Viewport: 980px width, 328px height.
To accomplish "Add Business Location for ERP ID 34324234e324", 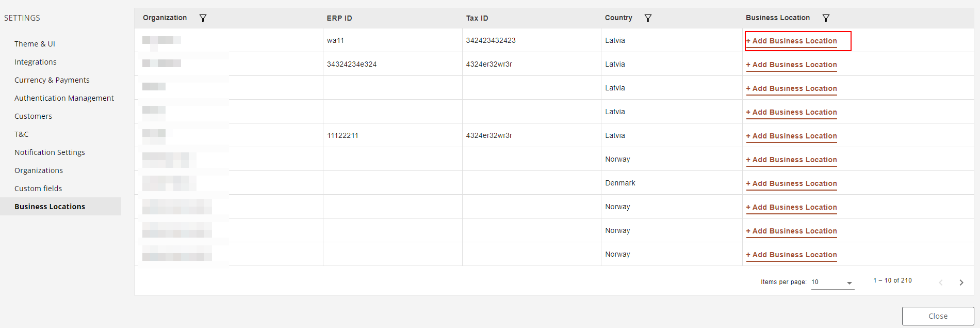I will 791,65.
